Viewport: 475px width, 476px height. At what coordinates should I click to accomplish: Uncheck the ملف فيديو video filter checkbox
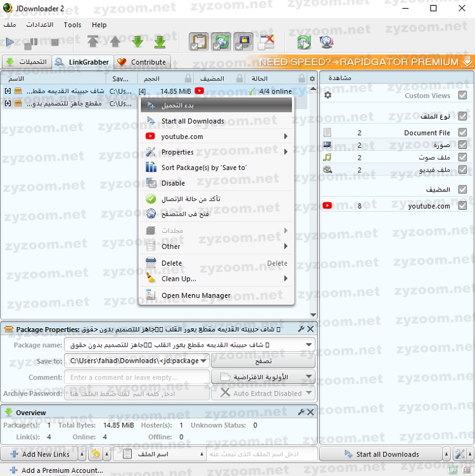(462, 169)
